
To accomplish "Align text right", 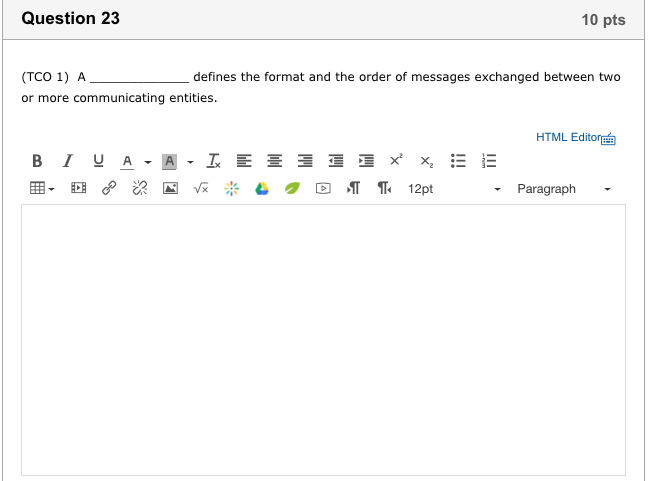I will tap(305, 161).
